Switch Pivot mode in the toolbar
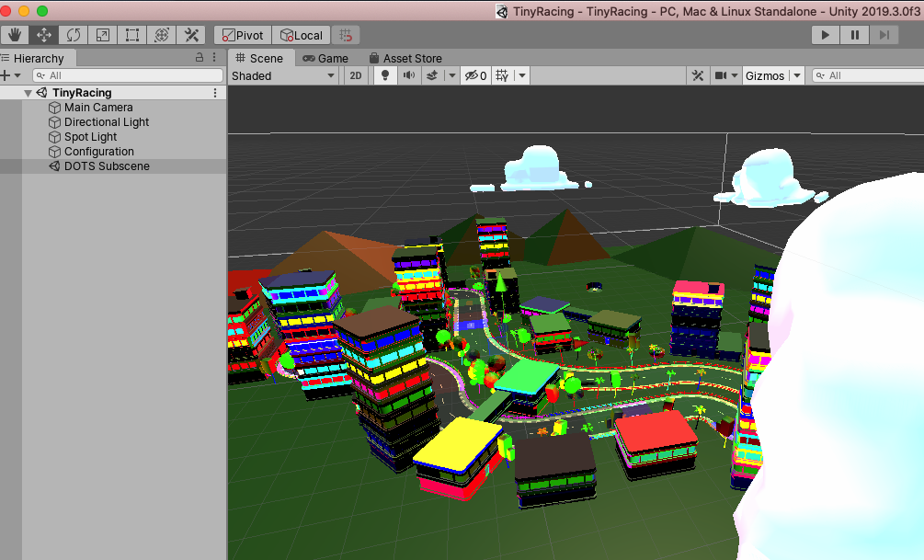The width and height of the screenshot is (924, 560). [x=242, y=34]
